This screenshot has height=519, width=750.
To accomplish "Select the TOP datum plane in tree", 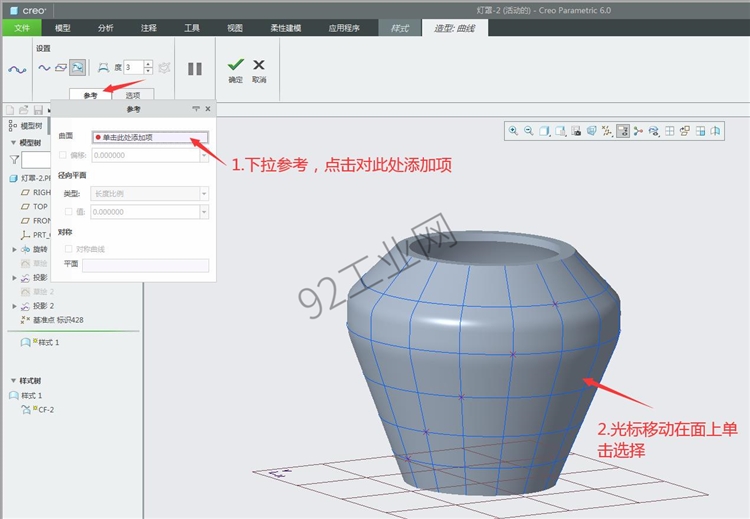I will click(x=34, y=207).
